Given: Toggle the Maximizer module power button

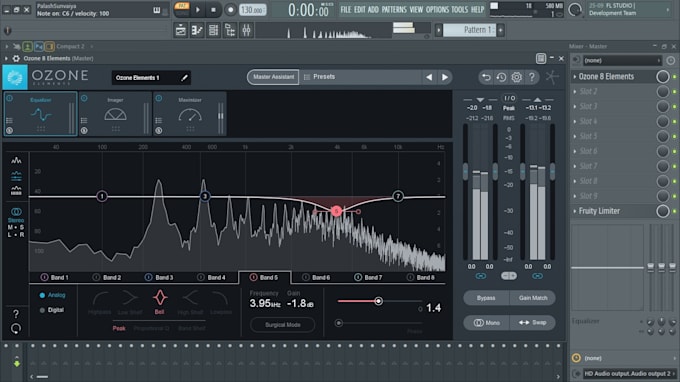Looking at the screenshot, I should pyautogui.click(x=159, y=98).
